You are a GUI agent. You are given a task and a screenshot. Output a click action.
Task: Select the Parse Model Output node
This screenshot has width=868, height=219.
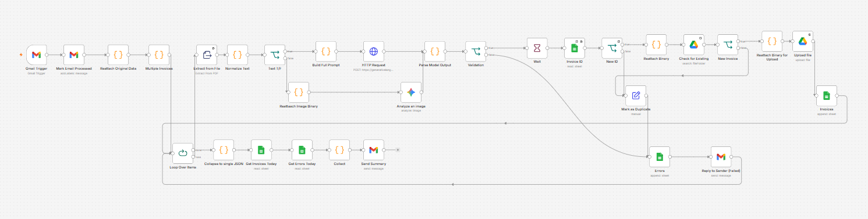click(434, 52)
